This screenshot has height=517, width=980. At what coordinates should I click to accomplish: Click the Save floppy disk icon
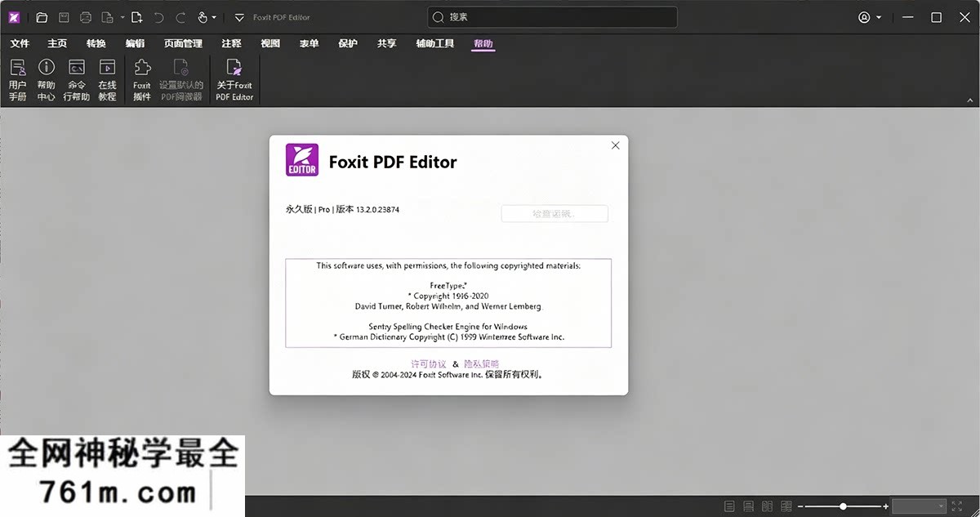pyautogui.click(x=64, y=17)
